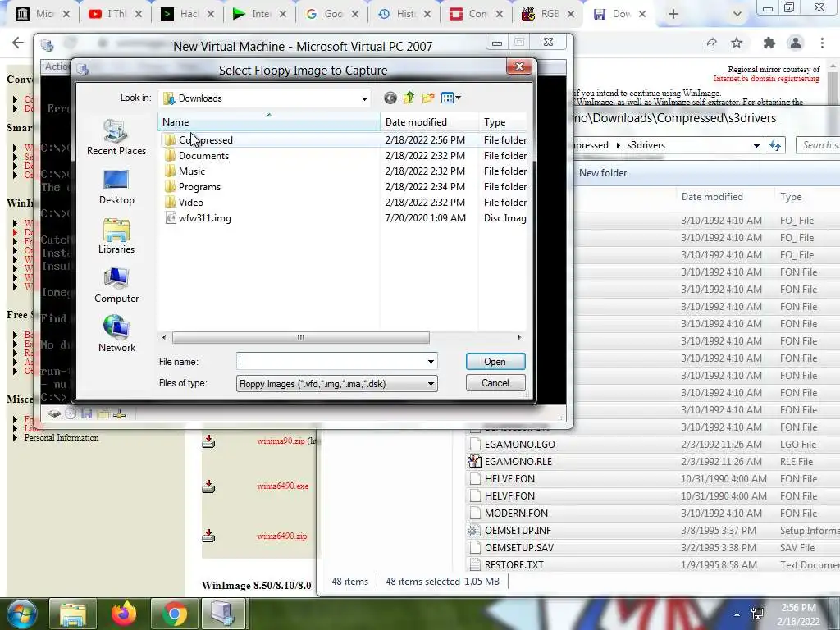Select OEMSETUP.INF in Explorer window

[518, 531]
